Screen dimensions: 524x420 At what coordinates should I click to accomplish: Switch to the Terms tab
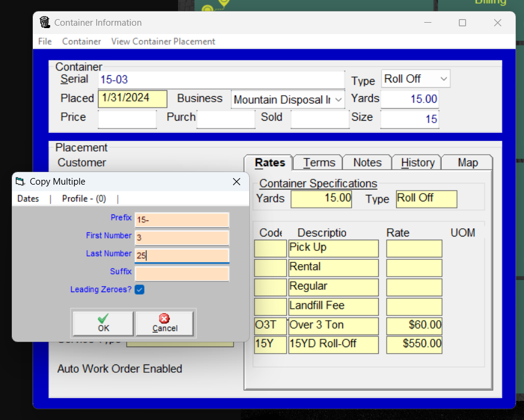[x=319, y=163]
